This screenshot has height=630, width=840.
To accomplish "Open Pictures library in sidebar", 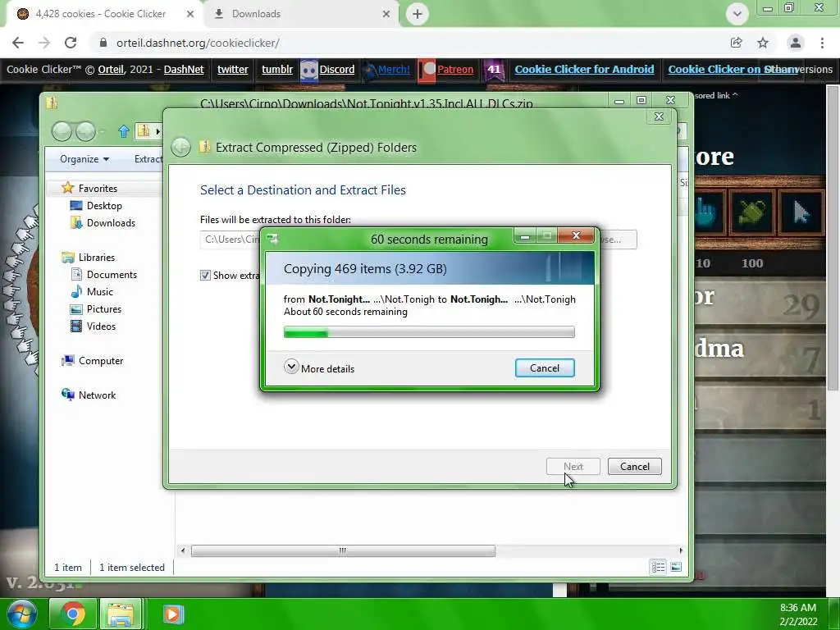I will [x=104, y=309].
